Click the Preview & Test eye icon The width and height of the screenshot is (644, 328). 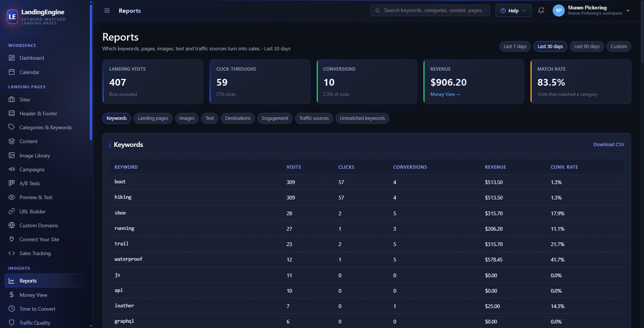point(12,197)
